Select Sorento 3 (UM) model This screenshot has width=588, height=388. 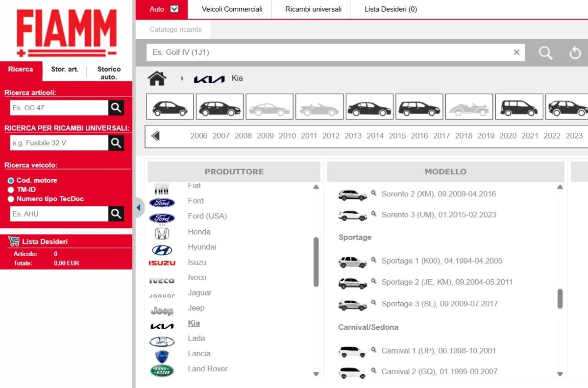coord(439,215)
